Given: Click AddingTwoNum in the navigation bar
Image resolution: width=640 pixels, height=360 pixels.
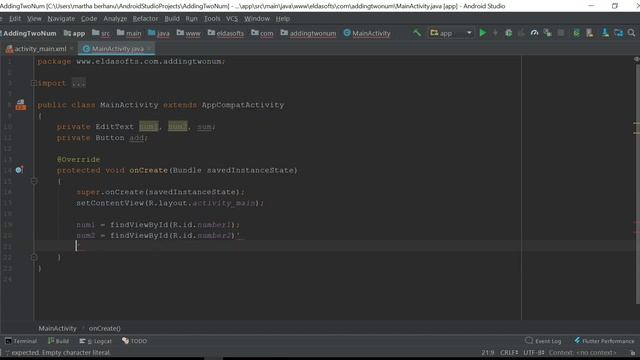Looking at the screenshot, I should 30,33.
